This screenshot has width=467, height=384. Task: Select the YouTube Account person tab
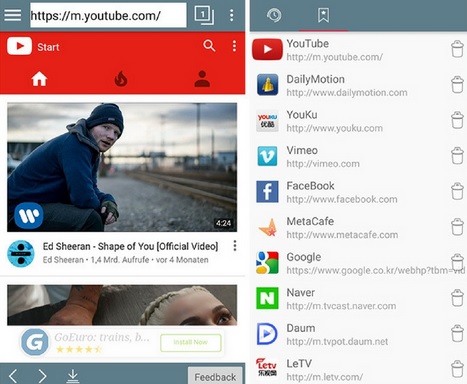[202, 79]
